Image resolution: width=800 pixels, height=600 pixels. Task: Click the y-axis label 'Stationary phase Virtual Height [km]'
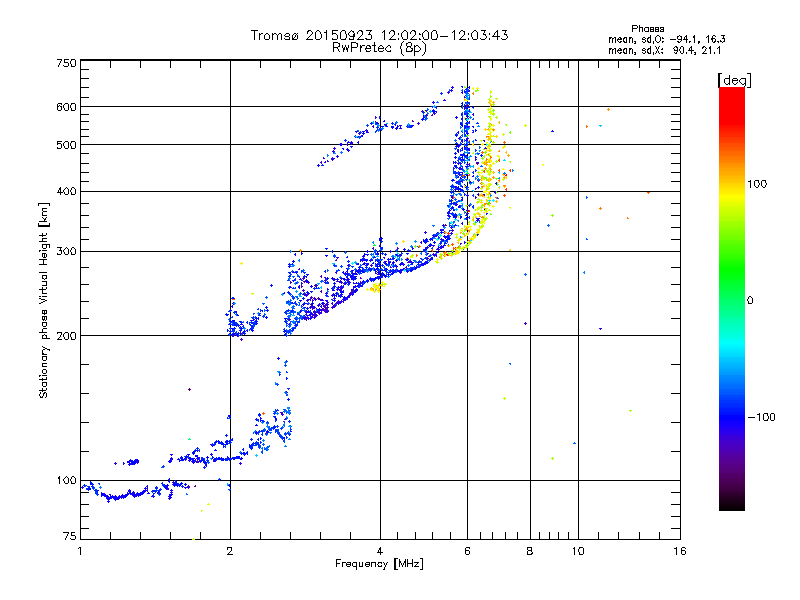click(43, 300)
